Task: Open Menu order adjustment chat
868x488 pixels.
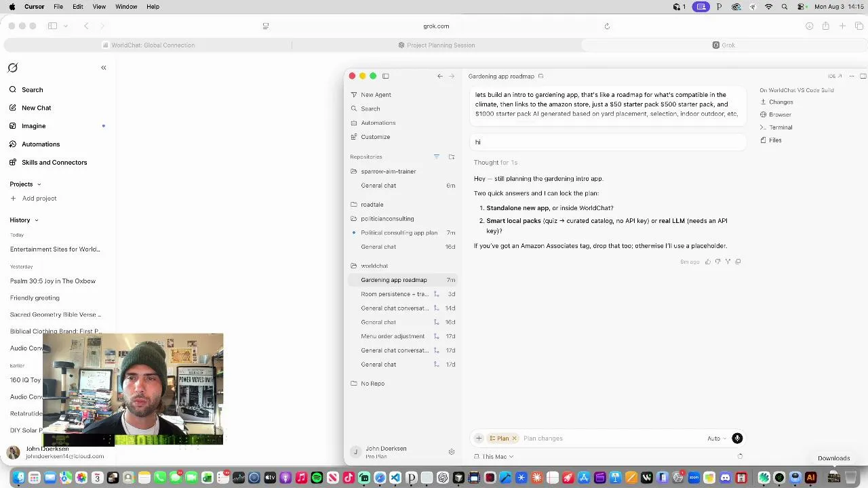Action: pos(403,336)
